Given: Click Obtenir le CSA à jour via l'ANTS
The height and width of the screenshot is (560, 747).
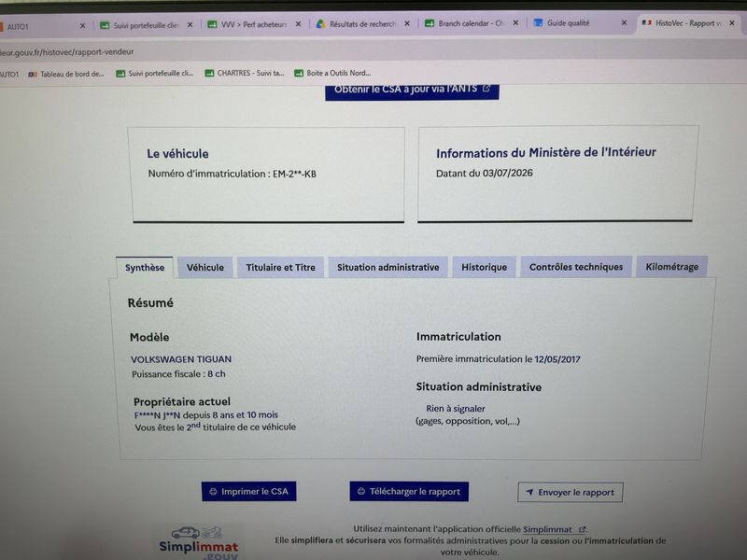Looking at the screenshot, I should (x=412, y=91).
